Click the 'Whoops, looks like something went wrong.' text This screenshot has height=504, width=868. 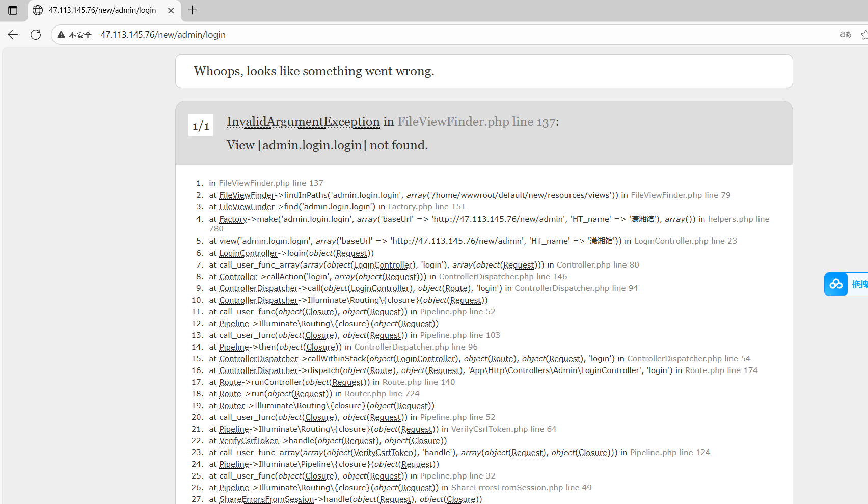314,71
